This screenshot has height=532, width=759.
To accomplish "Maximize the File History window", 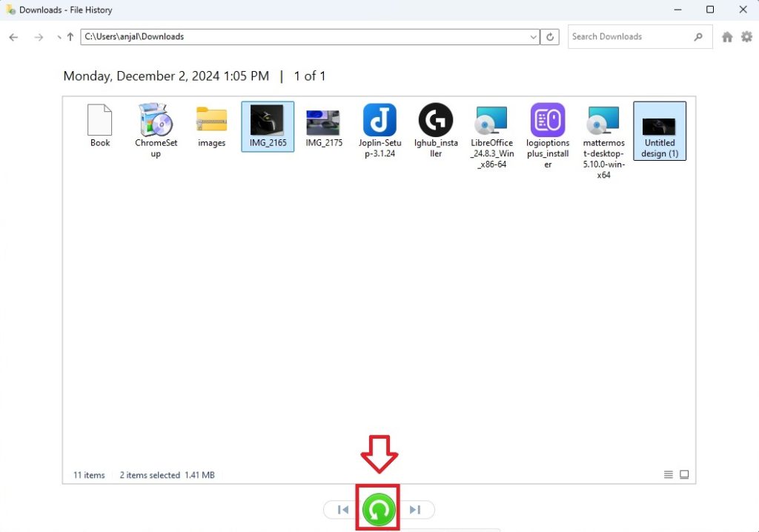I will pyautogui.click(x=709, y=9).
